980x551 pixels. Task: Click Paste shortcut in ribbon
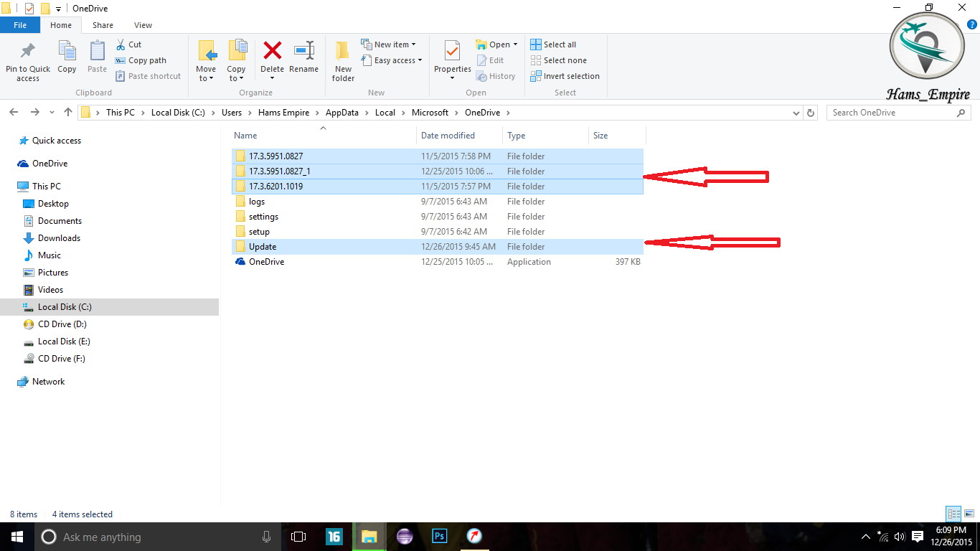[x=148, y=76]
